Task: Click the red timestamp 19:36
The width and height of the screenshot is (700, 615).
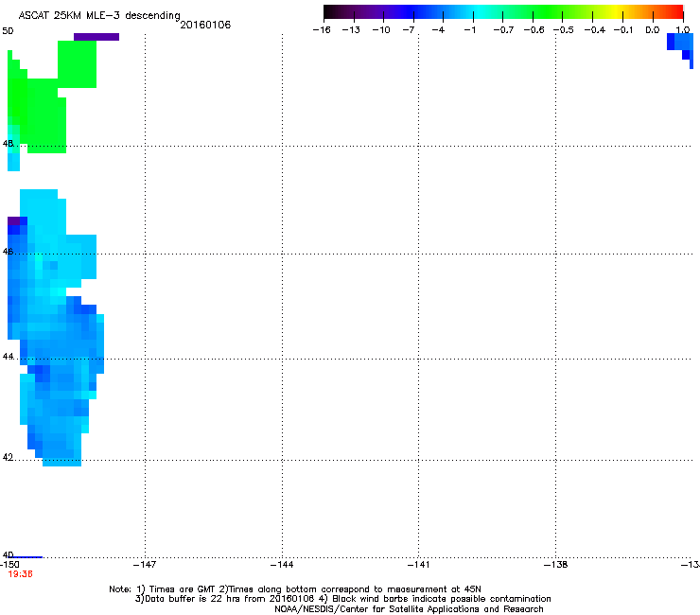Action: click(x=21, y=574)
